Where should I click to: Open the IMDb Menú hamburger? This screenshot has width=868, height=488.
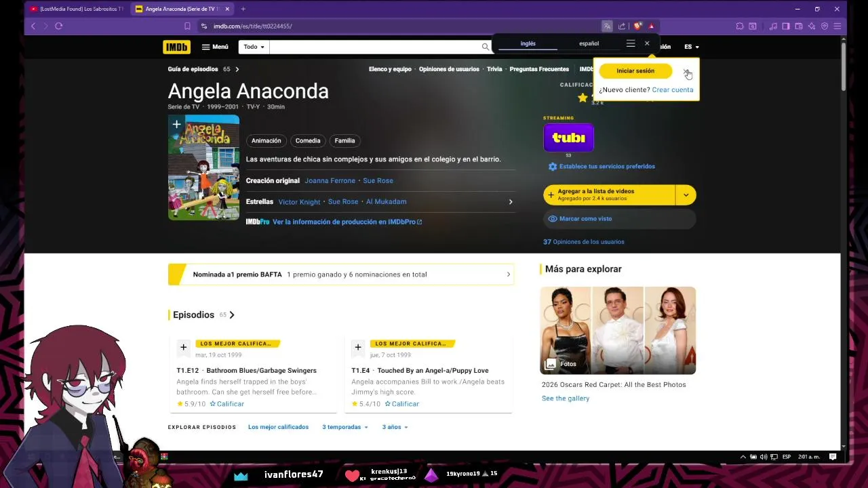(215, 47)
